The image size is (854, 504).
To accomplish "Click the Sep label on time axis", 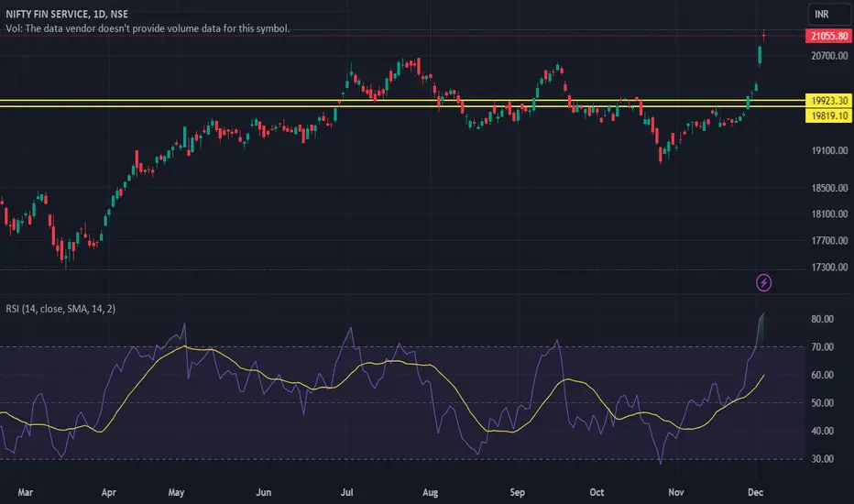I will 518,493.
